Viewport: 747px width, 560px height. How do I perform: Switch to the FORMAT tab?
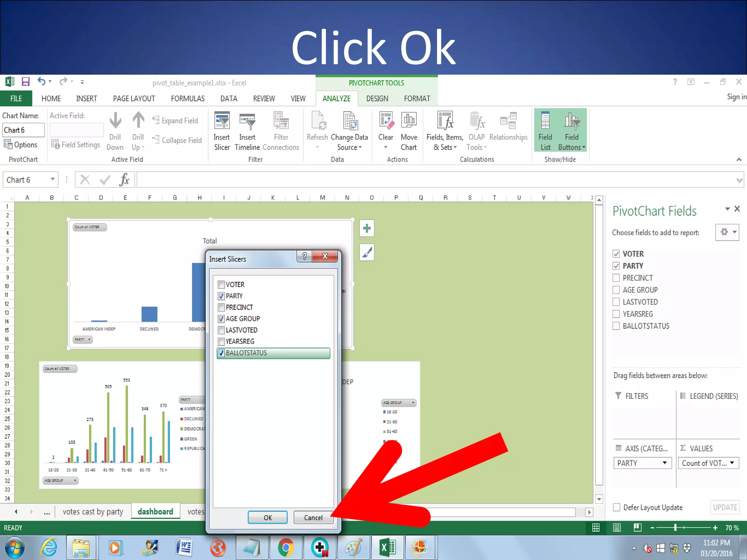[x=417, y=98]
